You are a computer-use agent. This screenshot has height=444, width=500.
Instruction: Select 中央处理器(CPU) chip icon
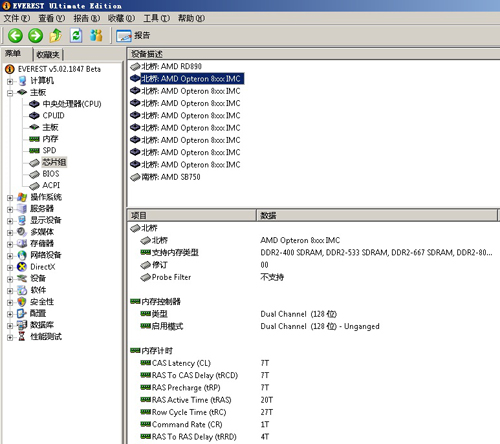[34, 104]
